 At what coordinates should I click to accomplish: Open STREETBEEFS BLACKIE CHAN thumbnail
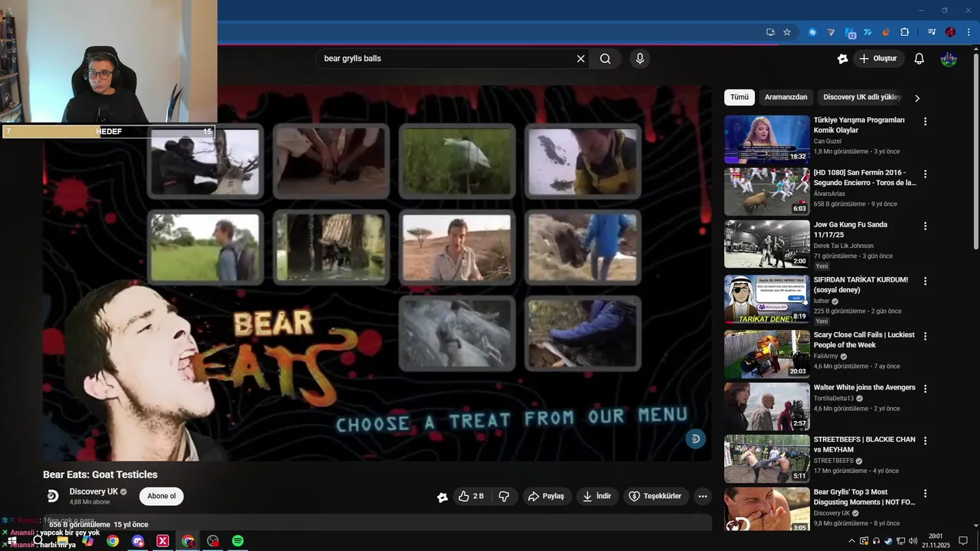coord(766,458)
